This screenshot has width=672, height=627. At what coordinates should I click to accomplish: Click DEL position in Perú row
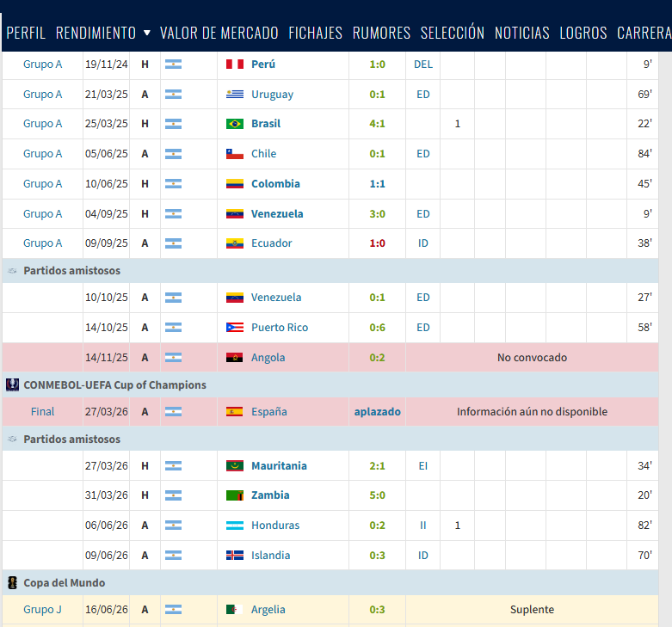click(423, 65)
